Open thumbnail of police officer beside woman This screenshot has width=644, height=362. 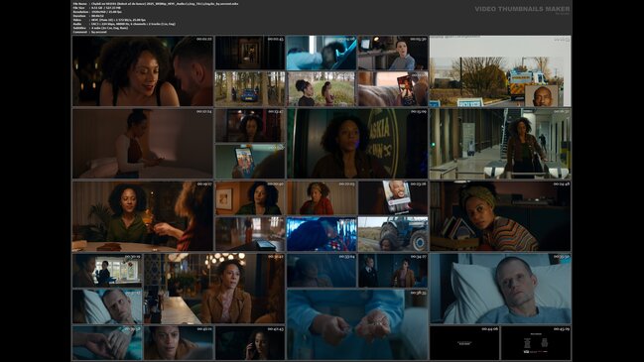point(393,271)
